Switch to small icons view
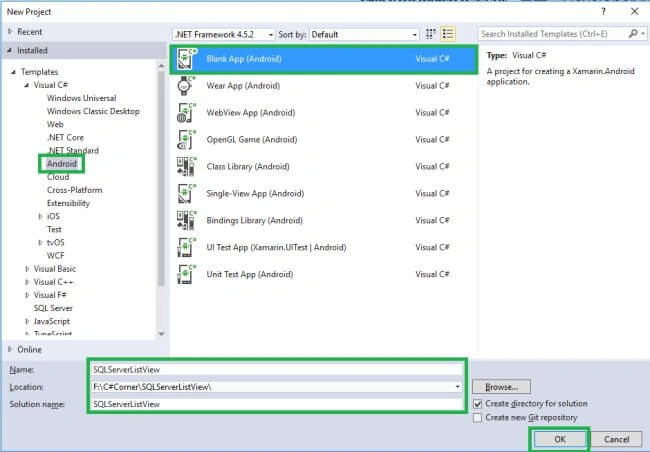This screenshot has height=452, width=650. (x=431, y=34)
